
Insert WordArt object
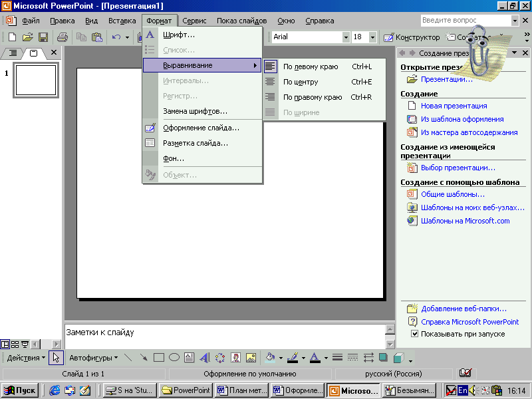[205, 358]
